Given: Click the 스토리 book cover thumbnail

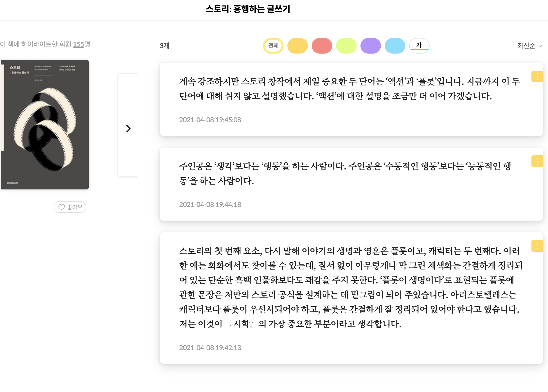Looking at the screenshot, I should pos(45,125).
